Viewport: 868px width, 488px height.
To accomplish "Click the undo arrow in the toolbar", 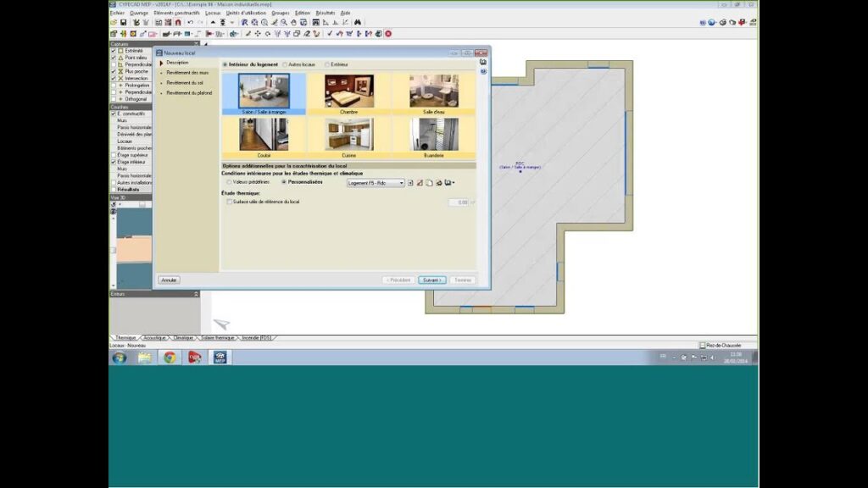I will pyautogui.click(x=190, y=23).
